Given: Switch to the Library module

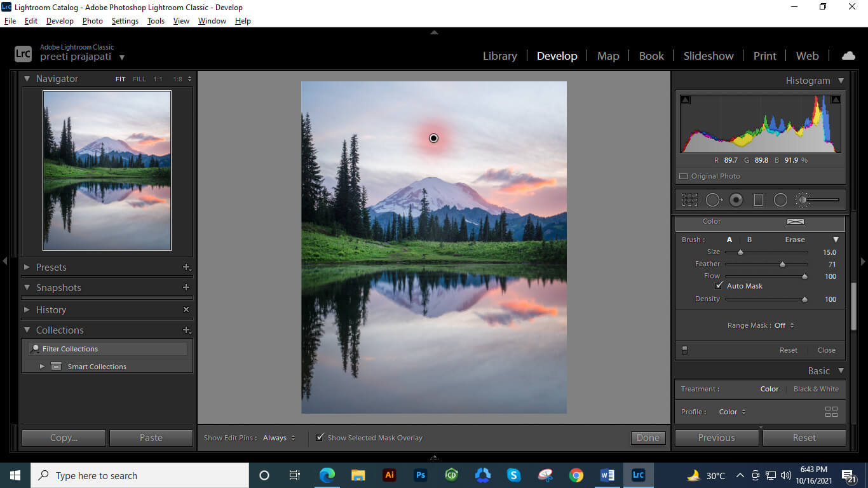Looking at the screenshot, I should [499, 55].
